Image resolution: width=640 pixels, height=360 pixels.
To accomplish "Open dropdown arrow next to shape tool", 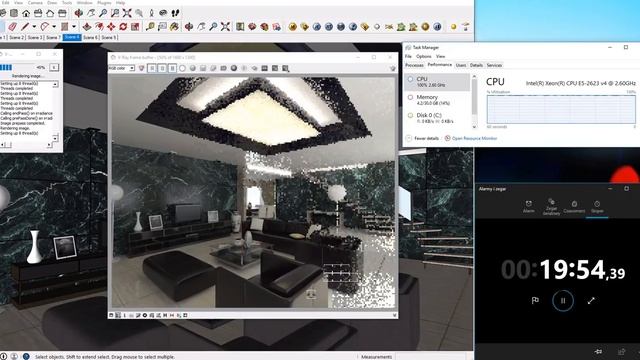I will pos(74,27).
